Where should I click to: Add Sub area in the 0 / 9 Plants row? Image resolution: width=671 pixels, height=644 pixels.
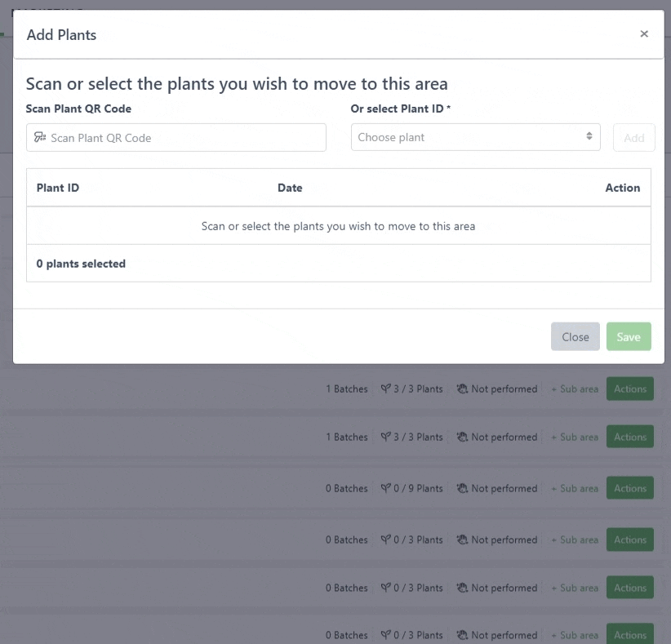575,488
